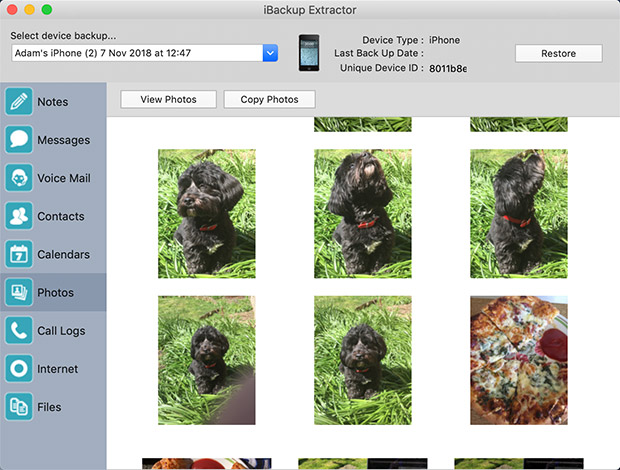Select the Internet circle icon
Screen dimensions: 620x470
[x=19, y=368]
